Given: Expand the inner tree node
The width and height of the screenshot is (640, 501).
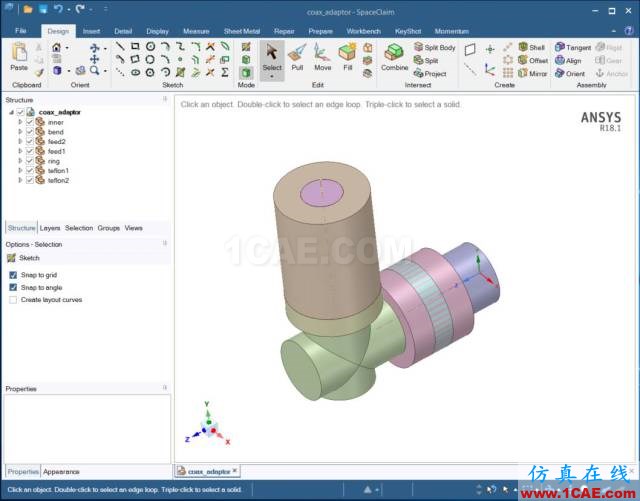Looking at the screenshot, I should 20,122.
